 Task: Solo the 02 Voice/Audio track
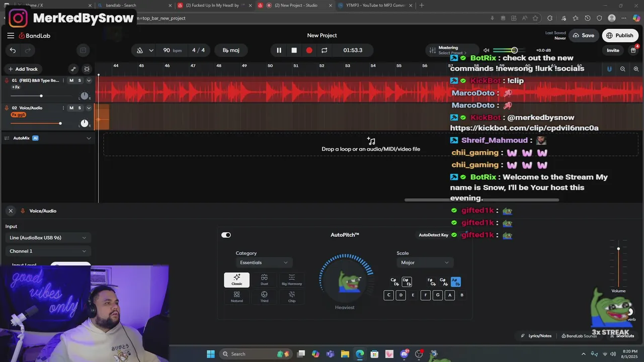coord(79,108)
